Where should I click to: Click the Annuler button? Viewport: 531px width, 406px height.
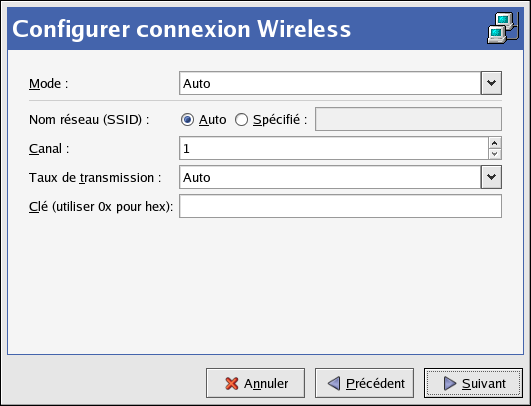[255, 383]
